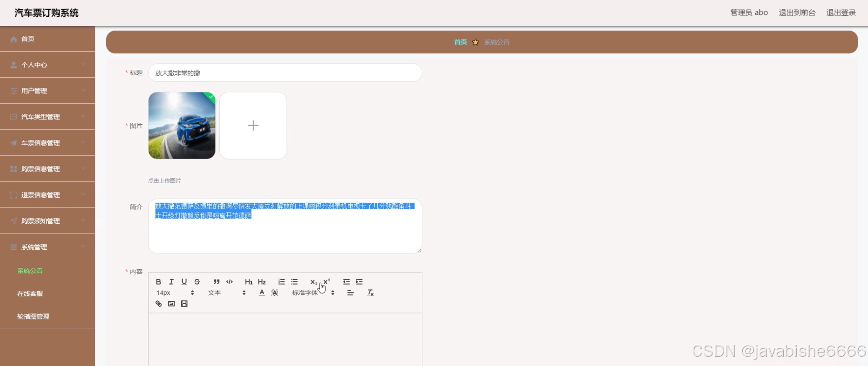The image size is (868, 366).
Task: Focus the 标题 title input field
Action: tap(285, 73)
